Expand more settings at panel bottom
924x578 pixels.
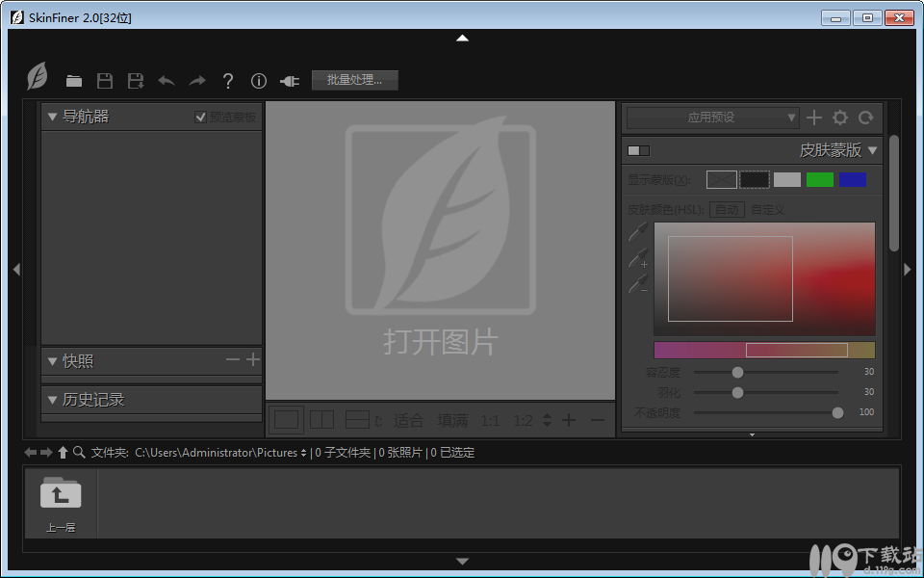(752, 434)
